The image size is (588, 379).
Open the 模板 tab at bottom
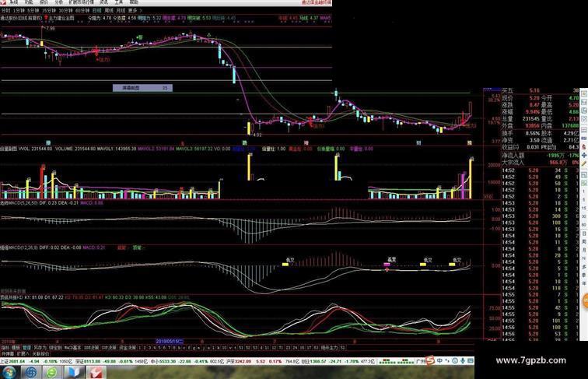16,348
